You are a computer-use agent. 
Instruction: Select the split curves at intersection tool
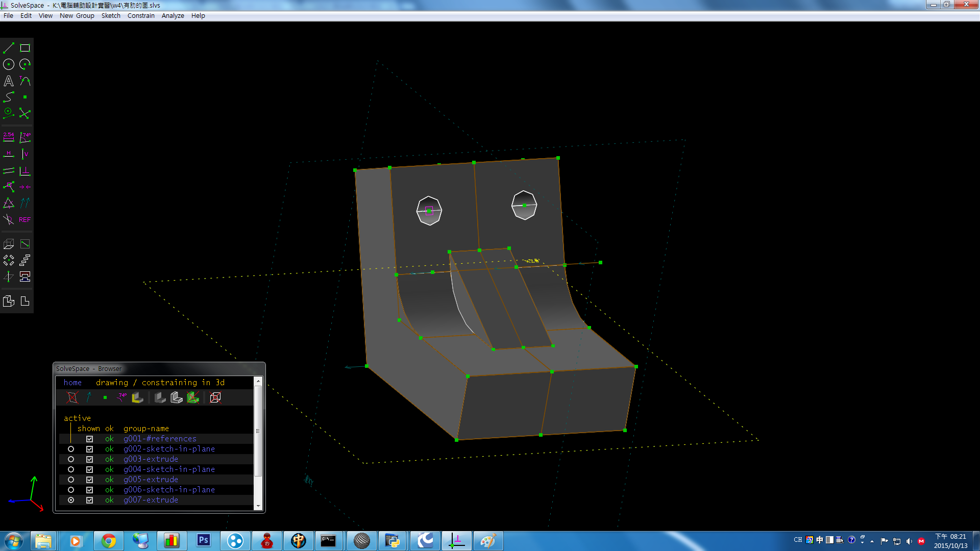[25, 113]
